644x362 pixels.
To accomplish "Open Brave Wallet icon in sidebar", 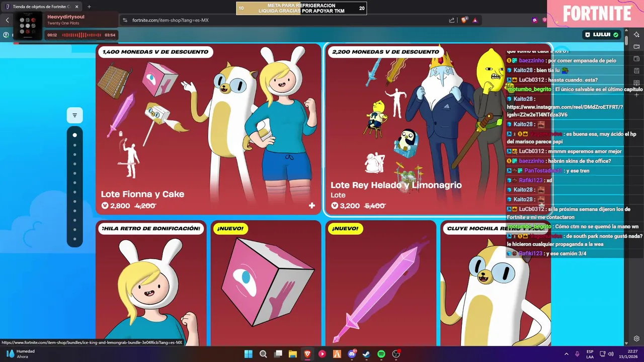I will [636, 59].
